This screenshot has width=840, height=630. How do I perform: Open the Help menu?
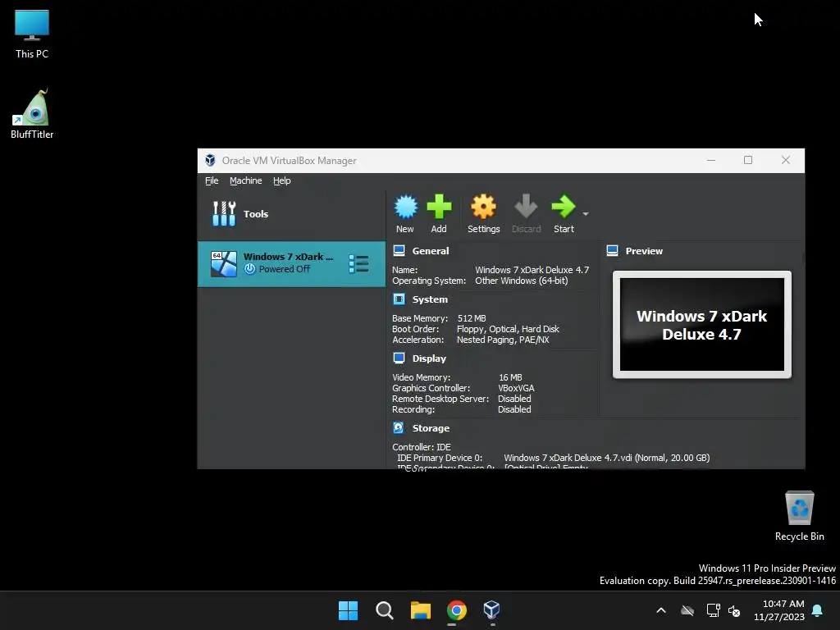tap(282, 180)
